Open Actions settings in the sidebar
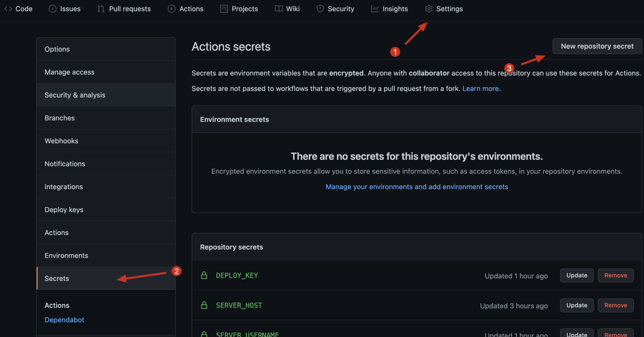644x337 pixels. click(106, 233)
